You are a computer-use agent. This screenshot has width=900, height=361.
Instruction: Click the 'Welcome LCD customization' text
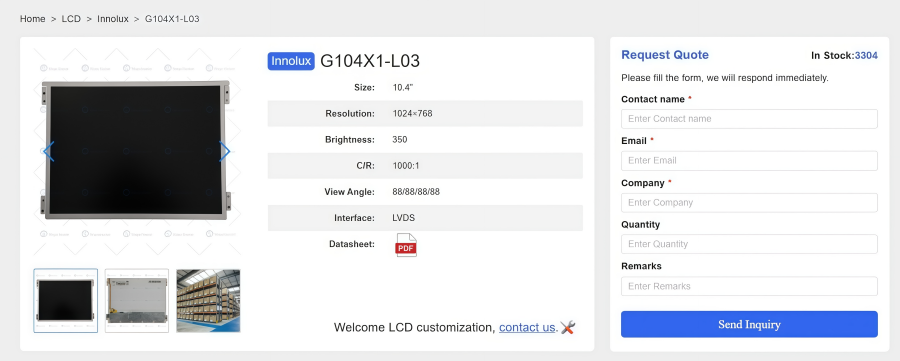[x=414, y=328]
